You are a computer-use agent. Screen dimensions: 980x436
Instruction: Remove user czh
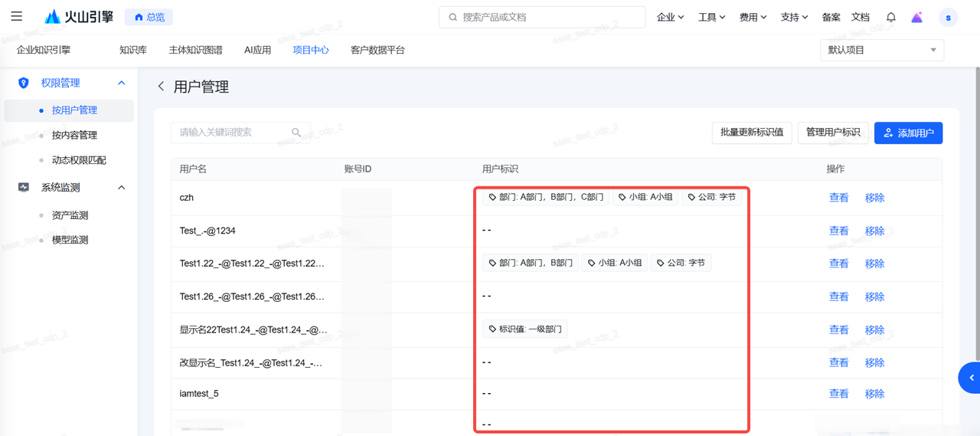click(874, 198)
